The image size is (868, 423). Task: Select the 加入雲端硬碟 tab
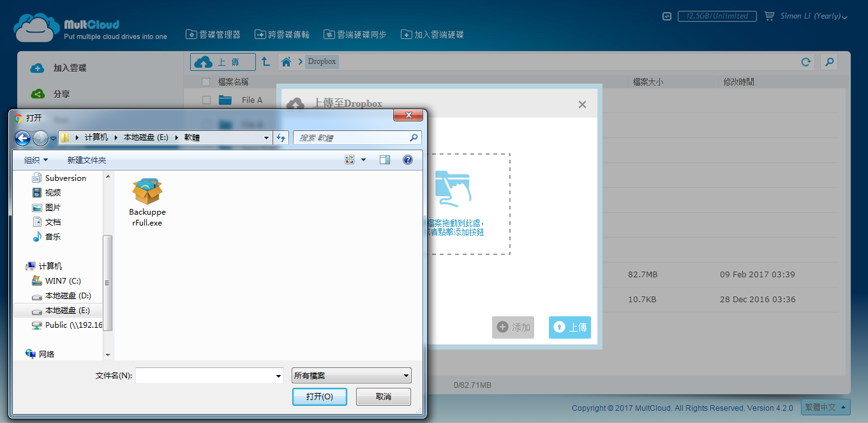[x=432, y=35]
